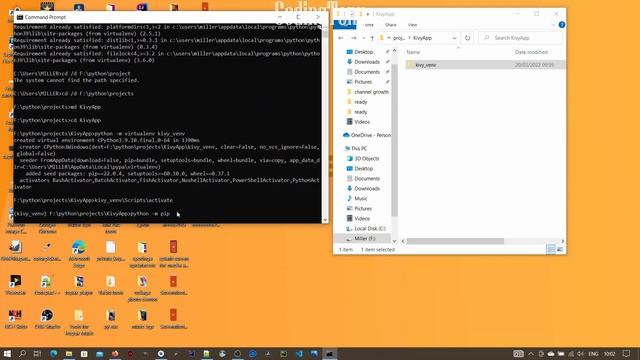The width and height of the screenshot is (640, 360).
Task: Switch to Command Prompt in the taskbar
Action: pyautogui.click(x=329, y=354)
